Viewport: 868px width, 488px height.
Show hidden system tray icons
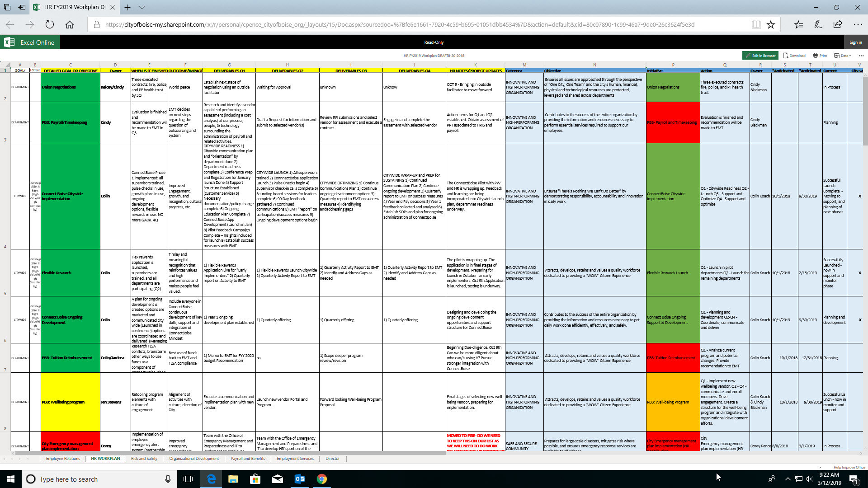[788, 479]
